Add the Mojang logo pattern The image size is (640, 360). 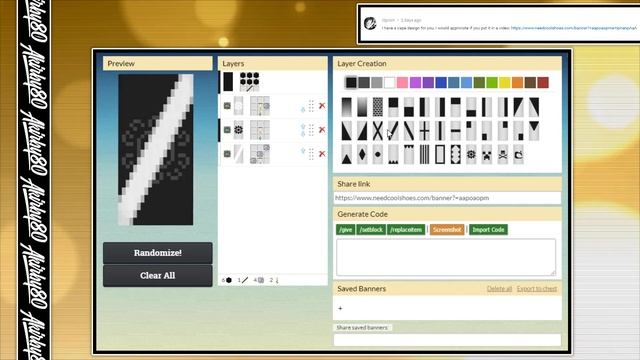[518, 155]
